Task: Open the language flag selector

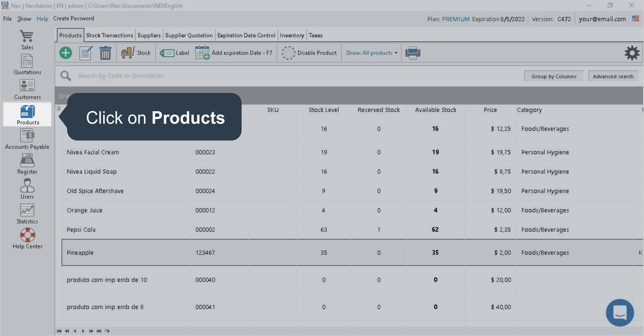Action: (635, 19)
